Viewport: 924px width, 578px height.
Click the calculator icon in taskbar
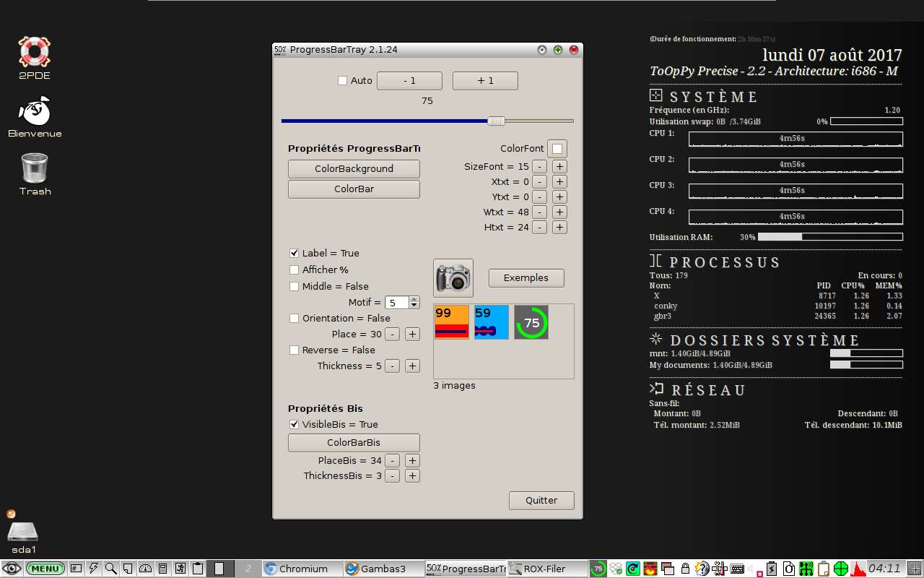163,569
